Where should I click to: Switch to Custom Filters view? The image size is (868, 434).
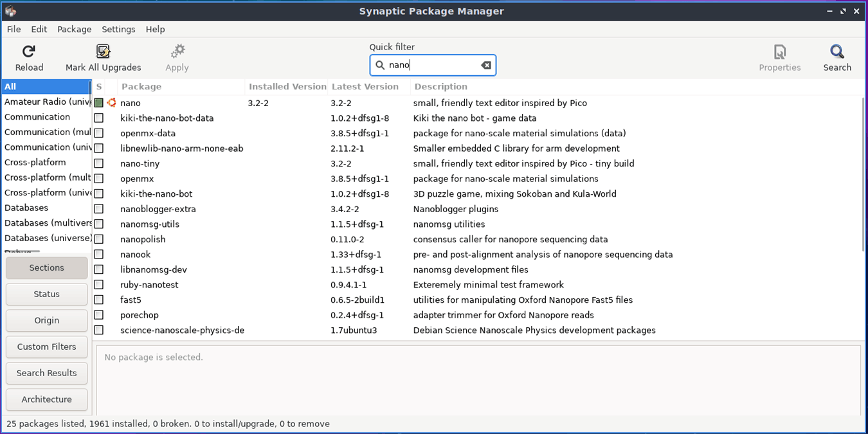[x=46, y=347]
